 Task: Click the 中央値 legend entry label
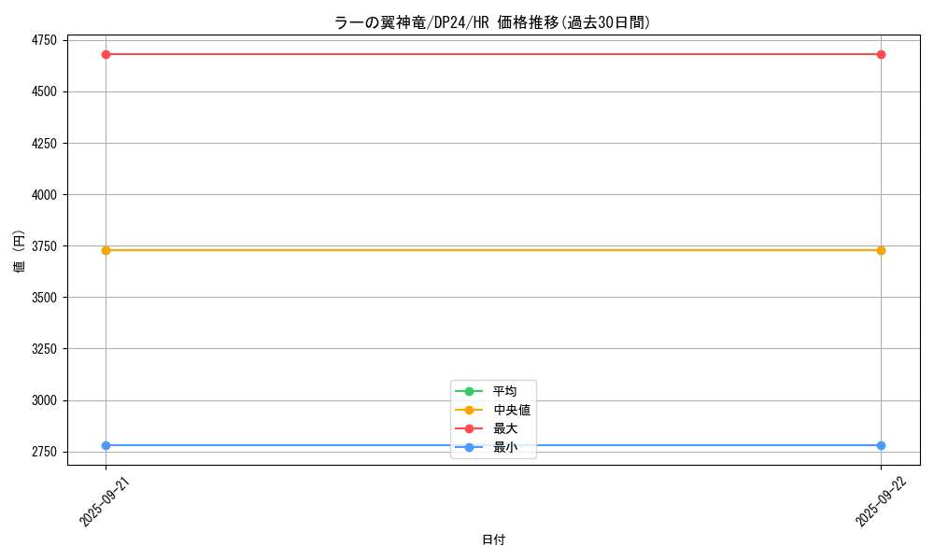coord(512,410)
